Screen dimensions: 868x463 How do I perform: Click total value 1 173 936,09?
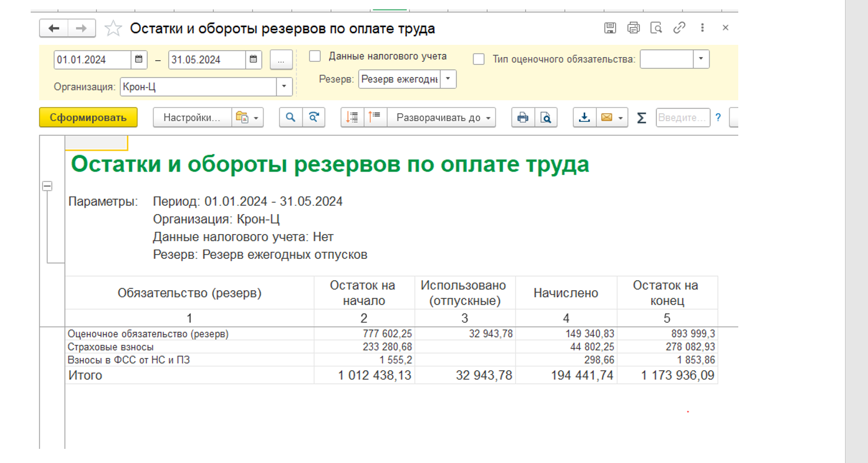pos(678,375)
